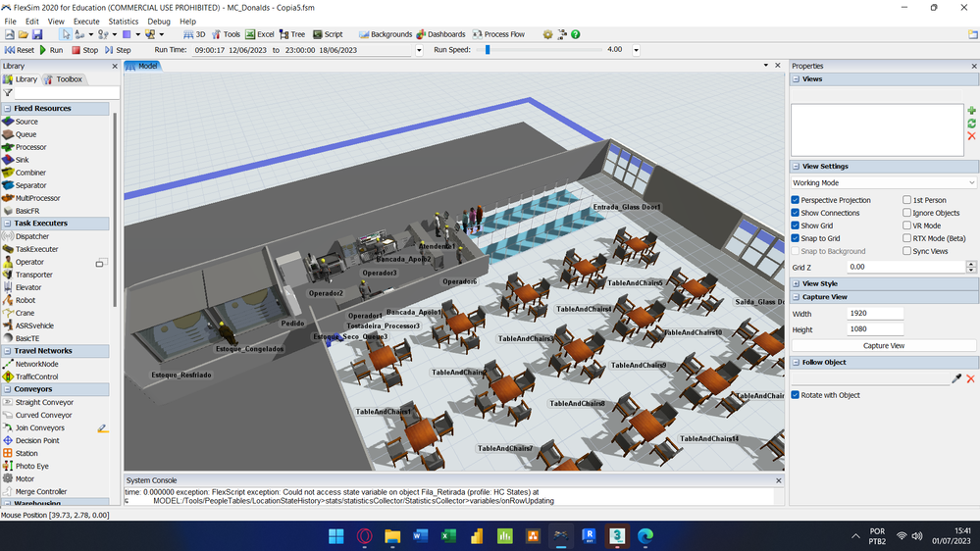
Task: Open the Run Speed dropdown arrow
Action: coord(637,50)
